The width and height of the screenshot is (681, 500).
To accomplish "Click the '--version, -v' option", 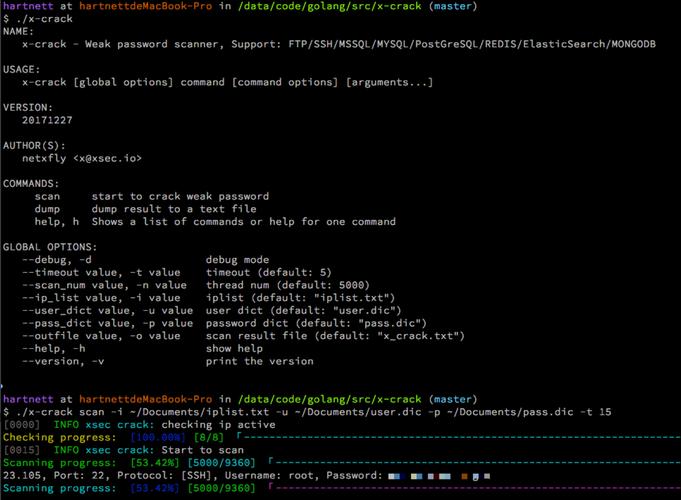I will [63, 361].
